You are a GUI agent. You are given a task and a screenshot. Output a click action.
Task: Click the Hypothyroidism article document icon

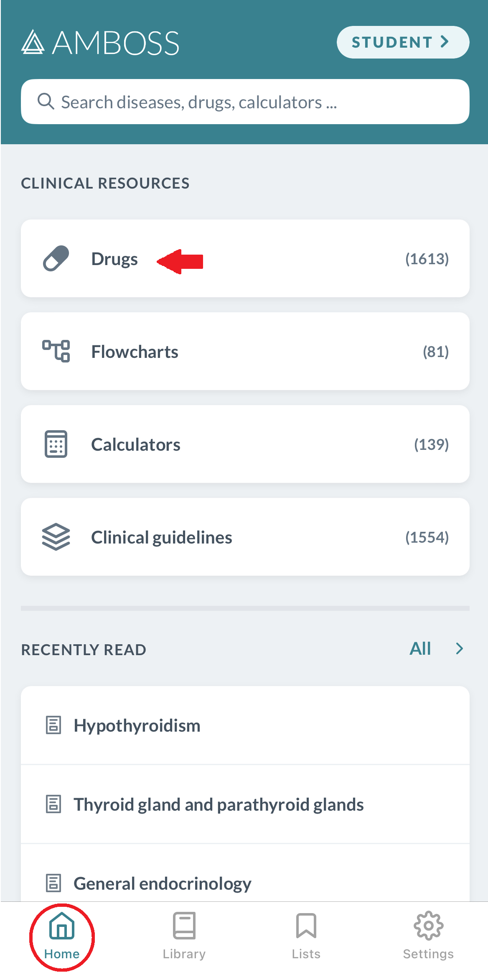click(53, 725)
